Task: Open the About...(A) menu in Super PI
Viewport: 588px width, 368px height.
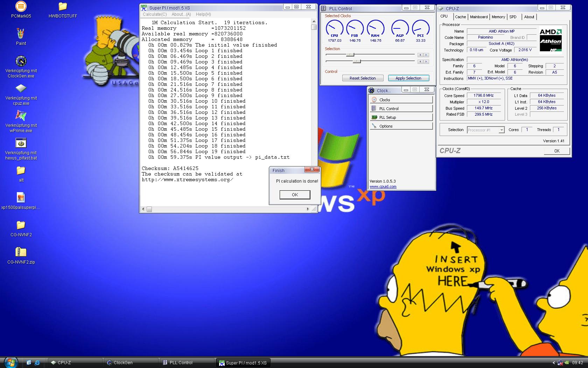Action: [181, 14]
